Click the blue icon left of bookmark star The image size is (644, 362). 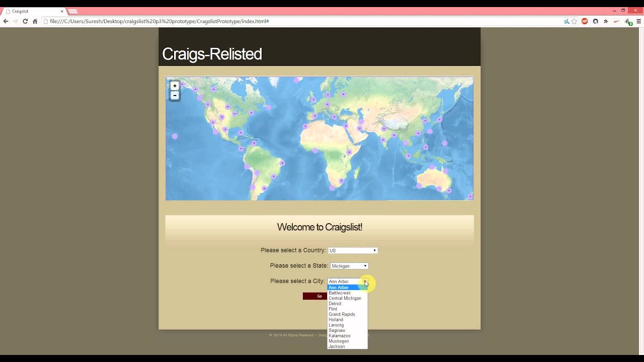tap(567, 21)
